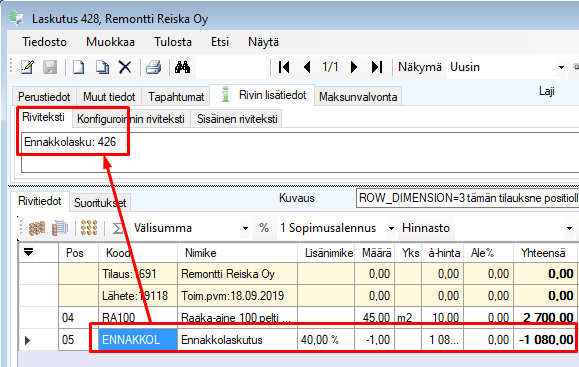
Task: Click the percent discount button
Action: click(264, 228)
